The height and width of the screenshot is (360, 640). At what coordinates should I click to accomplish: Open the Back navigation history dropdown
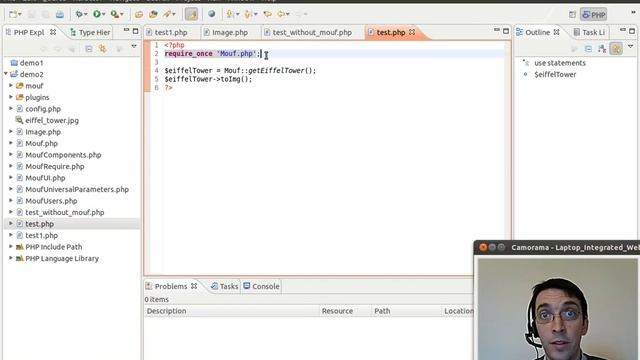(288, 14)
